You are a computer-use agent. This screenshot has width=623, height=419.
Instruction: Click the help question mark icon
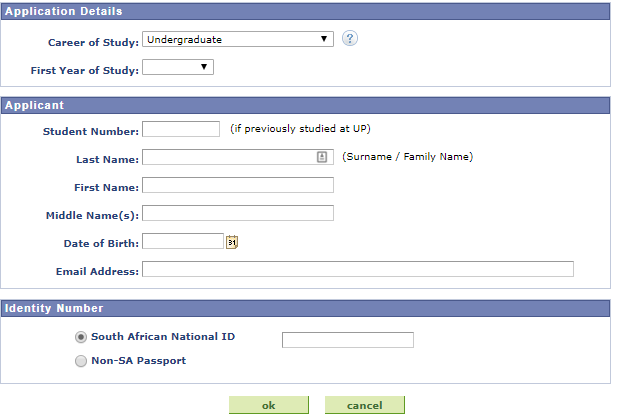[350, 39]
